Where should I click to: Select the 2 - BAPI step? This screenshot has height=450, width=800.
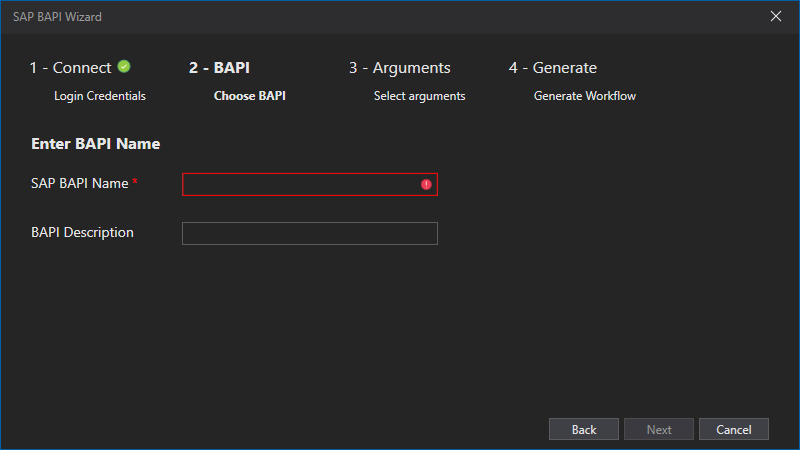219,68
